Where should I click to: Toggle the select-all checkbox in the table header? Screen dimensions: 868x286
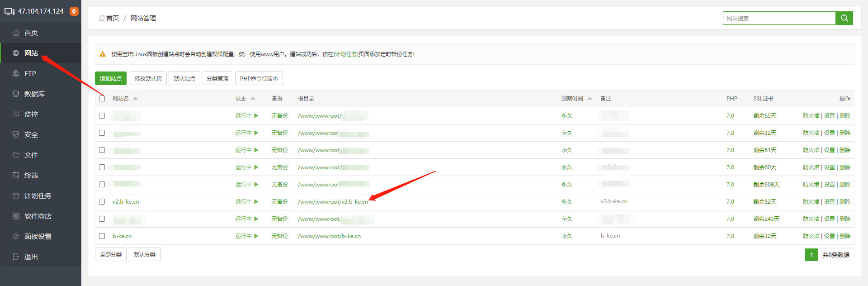click(x=102, y=98)
